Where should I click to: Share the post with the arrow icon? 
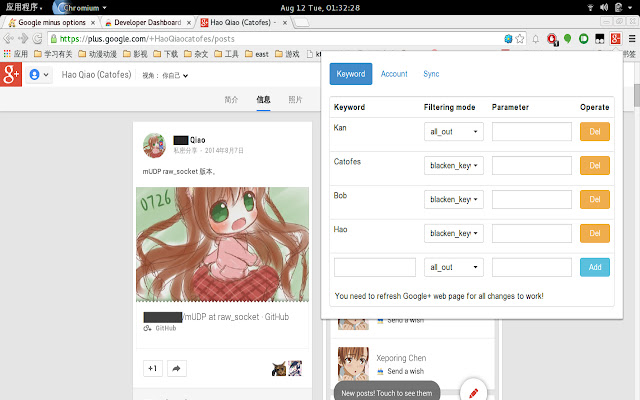click(176, 369)
